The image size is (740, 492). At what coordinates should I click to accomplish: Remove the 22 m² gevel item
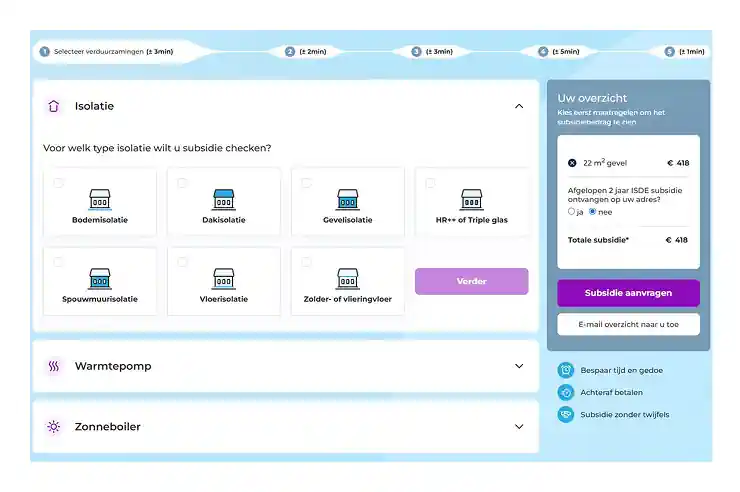click(572, 162)
